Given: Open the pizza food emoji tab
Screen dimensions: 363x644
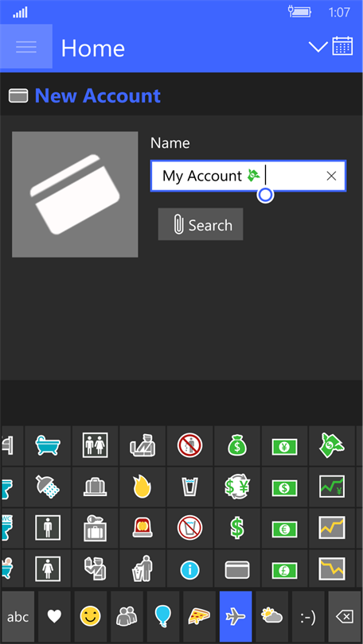Looking at the screenshot, I should pos(199,617).
